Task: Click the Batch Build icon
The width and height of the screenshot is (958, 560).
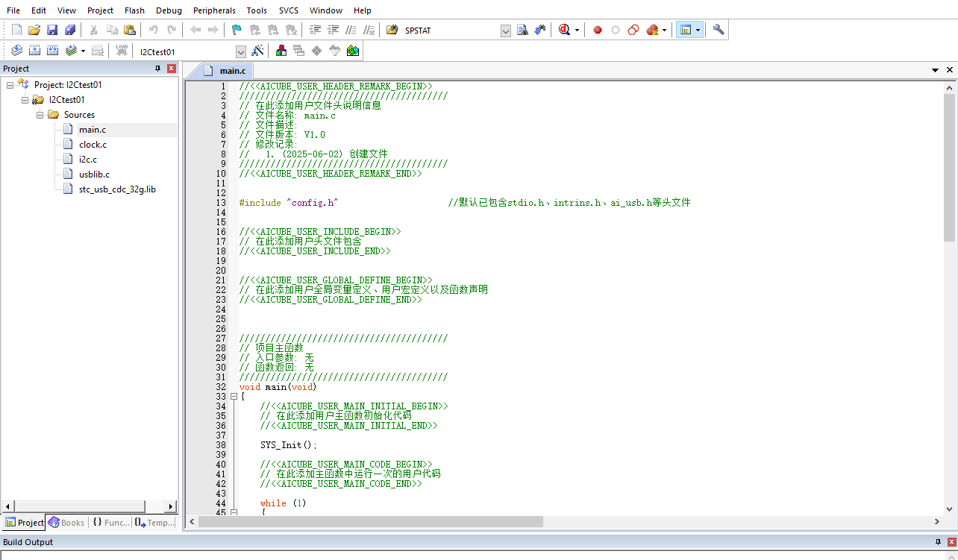Action: point(71,51)
